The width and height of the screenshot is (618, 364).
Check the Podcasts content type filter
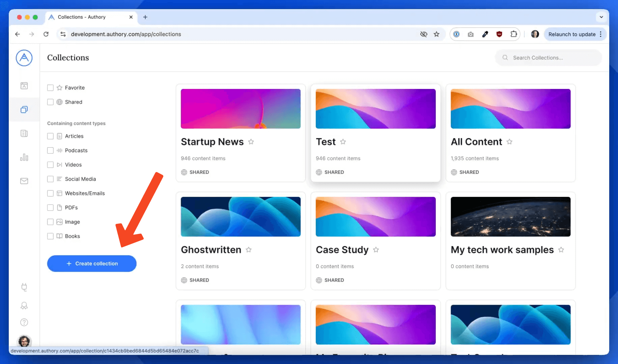pyautogui.click(x=50, y=150)
